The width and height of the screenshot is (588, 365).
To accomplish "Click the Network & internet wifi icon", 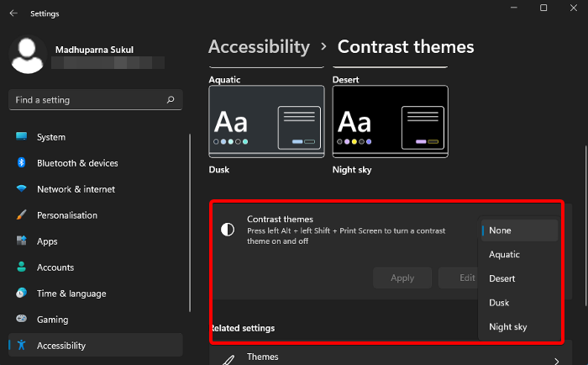I will click(x=21, y=189).
